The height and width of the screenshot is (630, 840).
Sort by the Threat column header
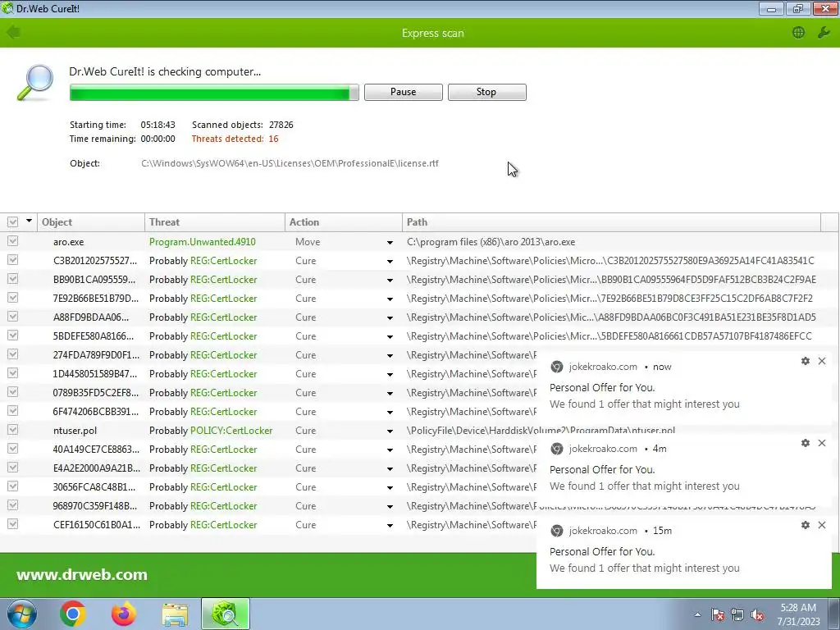215,221
